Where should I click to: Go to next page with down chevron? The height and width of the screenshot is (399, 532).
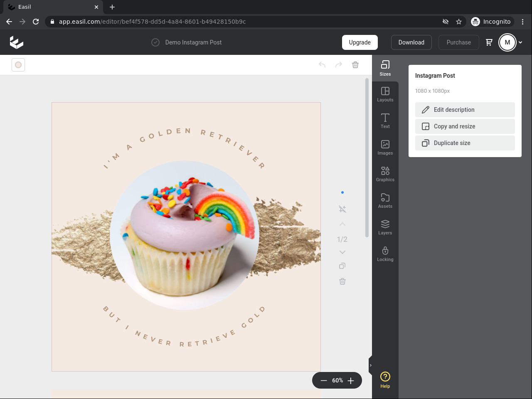pos(342,252)
